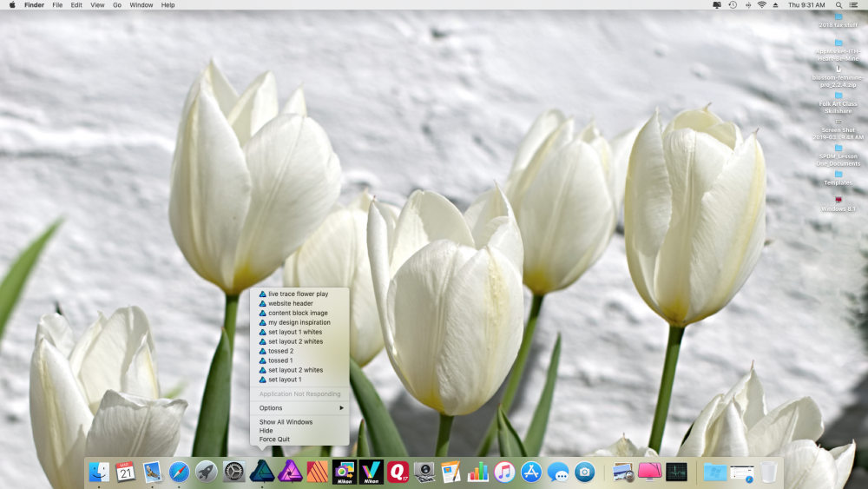Select the AppMarket-ITH-Heart-Be-Mine folder
Screen dimensions: 868x489
[838, 50]
